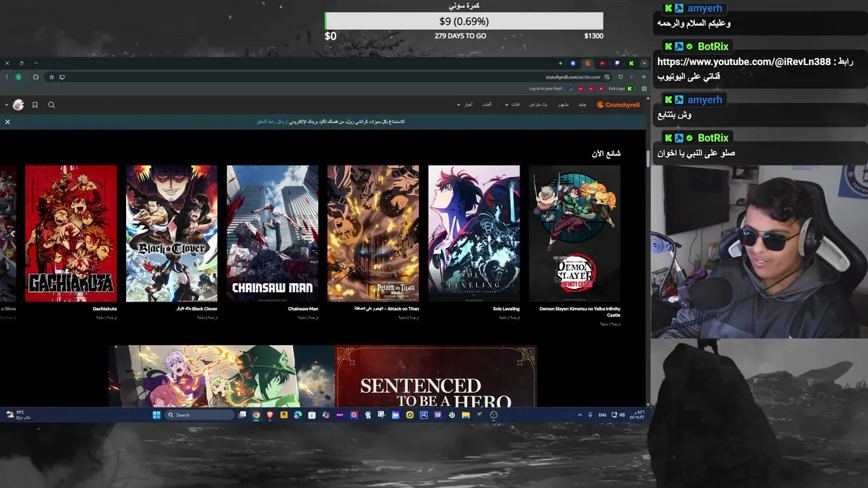Expand the فئات categories dropdown
Screen dimensions: 868x488
(511, 105)
